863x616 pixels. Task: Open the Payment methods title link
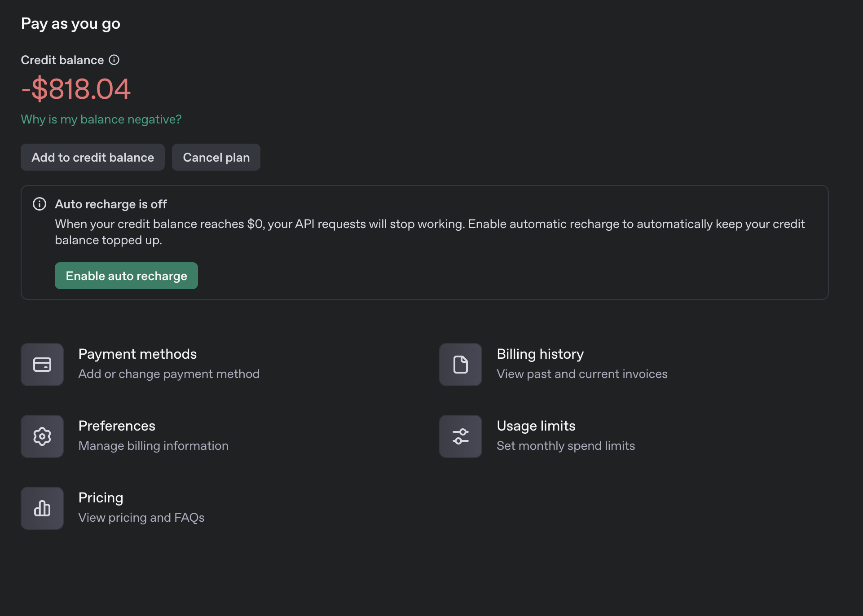click(x=137, y=354)
